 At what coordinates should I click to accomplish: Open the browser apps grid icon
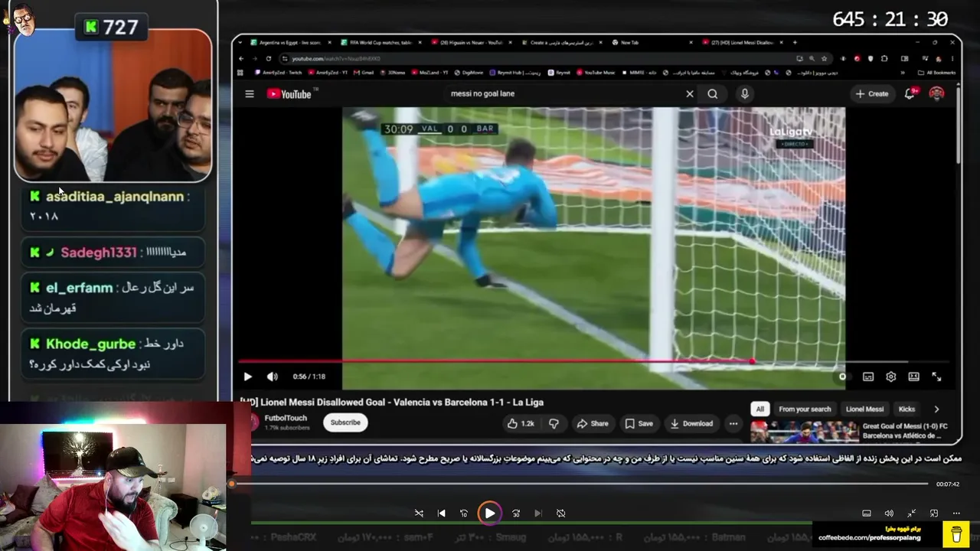[x=240, y=73]
